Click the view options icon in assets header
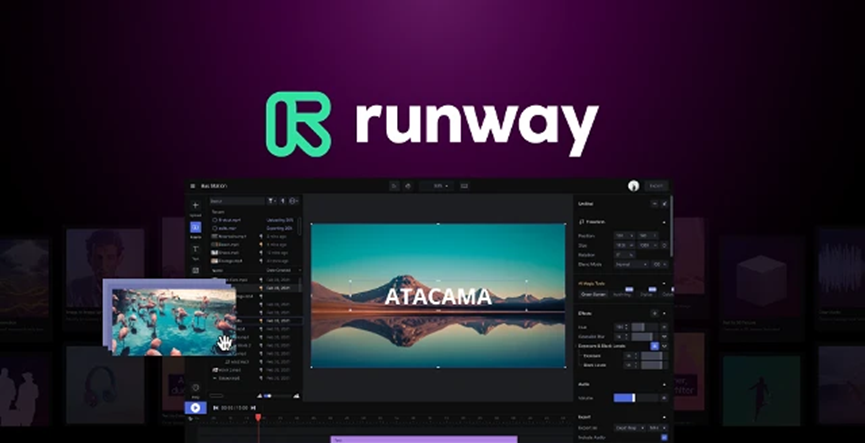 point(294,201)
